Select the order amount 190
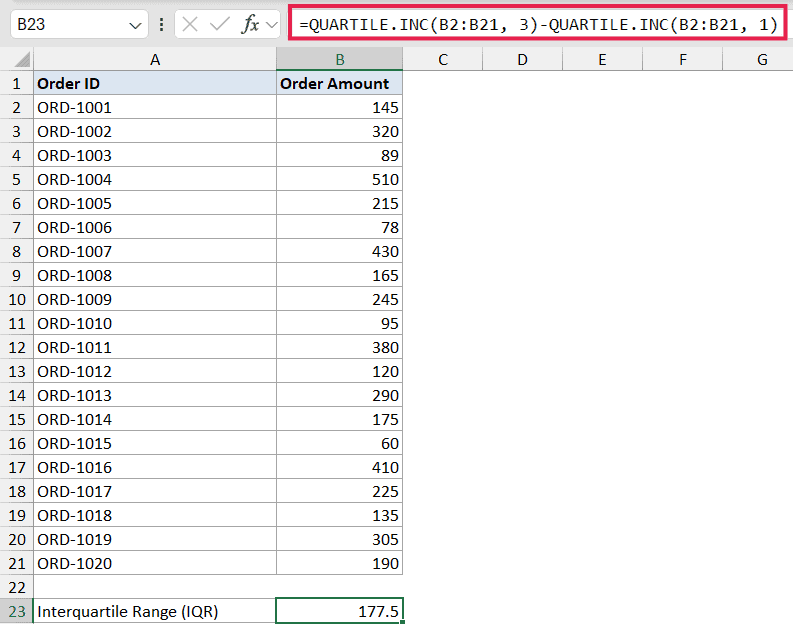 point(339,563)
